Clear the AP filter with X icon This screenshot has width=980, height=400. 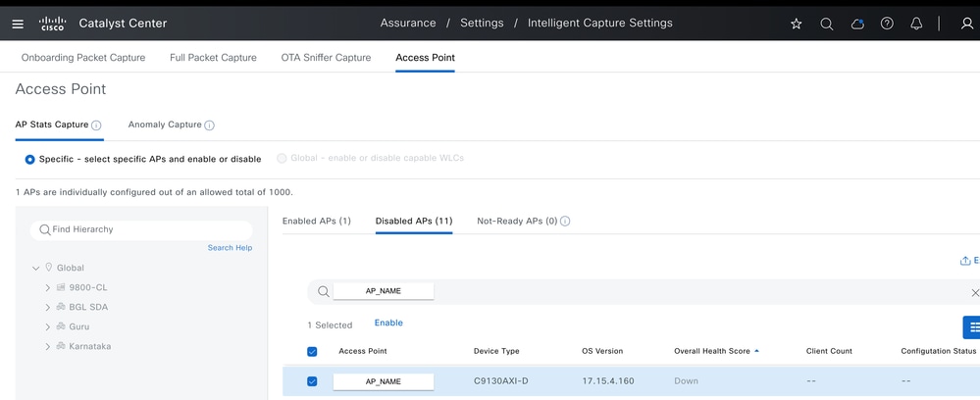click(x=974, y=292)
